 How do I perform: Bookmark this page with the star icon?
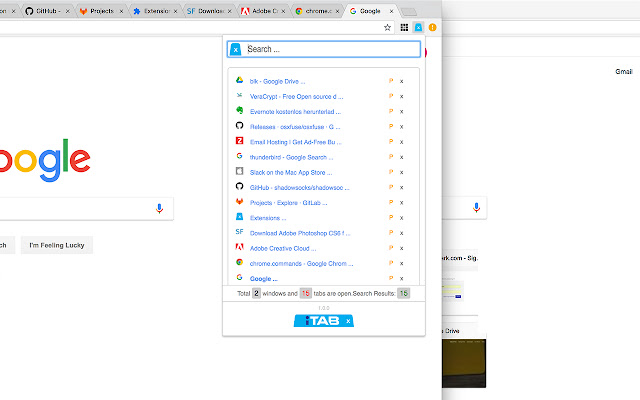[x=387, y=27]
